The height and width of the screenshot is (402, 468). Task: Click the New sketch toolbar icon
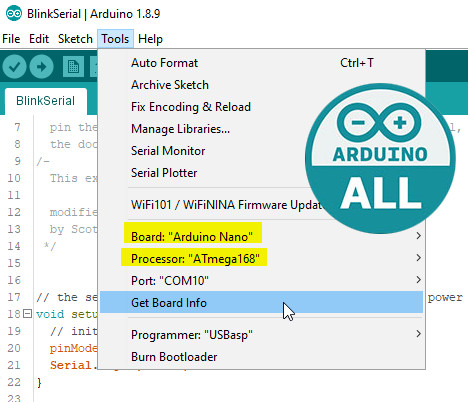(x=73, y=67)
